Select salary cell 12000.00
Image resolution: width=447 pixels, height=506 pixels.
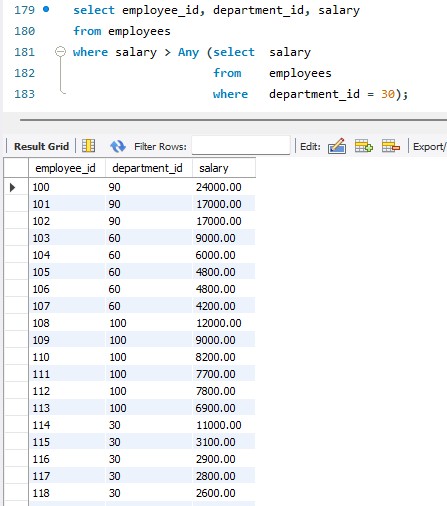pos(224,323)
